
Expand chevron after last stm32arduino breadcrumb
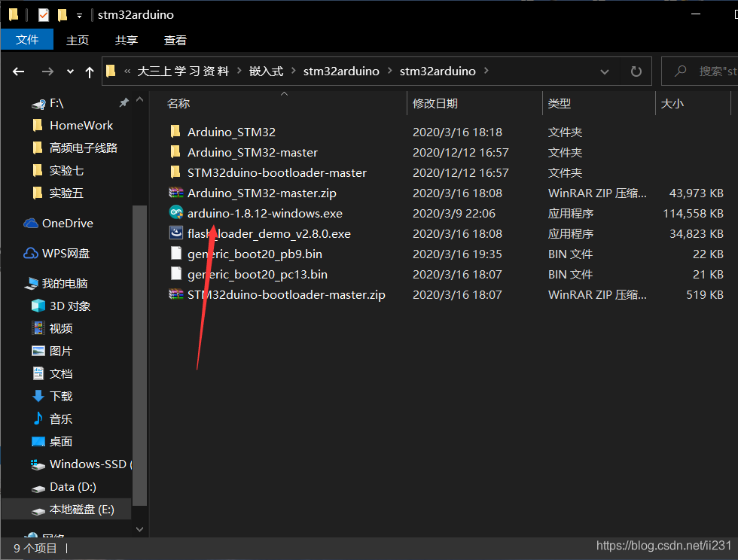(x=486, y=71)
